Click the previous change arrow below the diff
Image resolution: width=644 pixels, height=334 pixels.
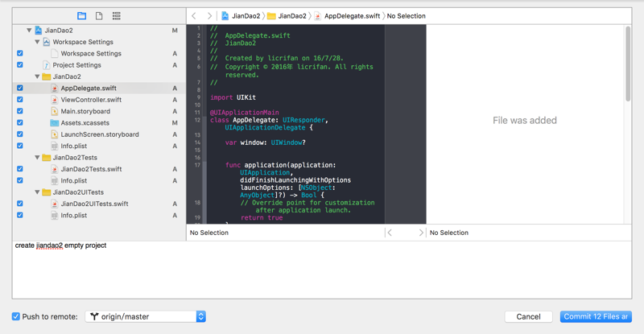point(390,233)
